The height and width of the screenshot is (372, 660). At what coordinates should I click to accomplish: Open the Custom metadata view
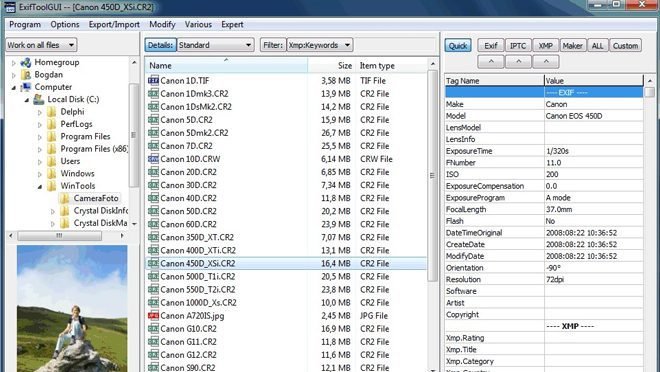click(625, 46)
